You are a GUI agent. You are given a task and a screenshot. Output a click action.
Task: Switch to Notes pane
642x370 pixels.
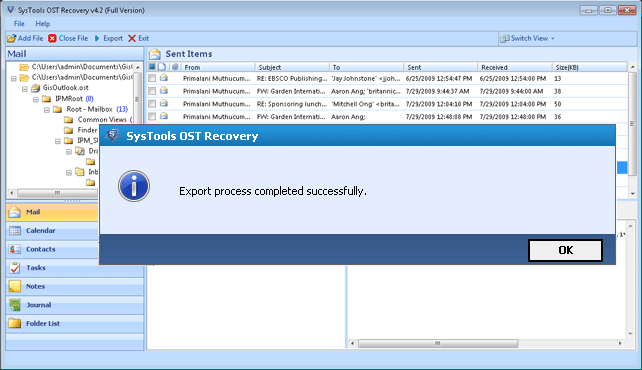tap(75, 287)
